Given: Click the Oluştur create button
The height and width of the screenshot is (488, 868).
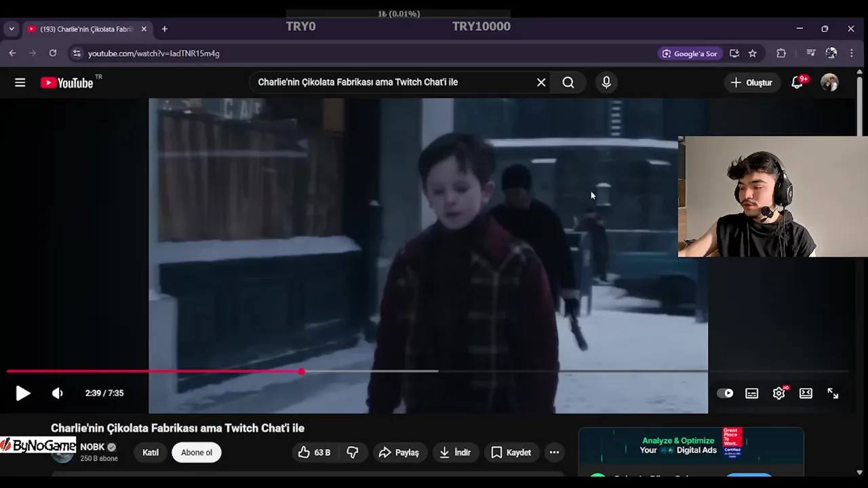Looking at the screenshot, I should point(751,83).
